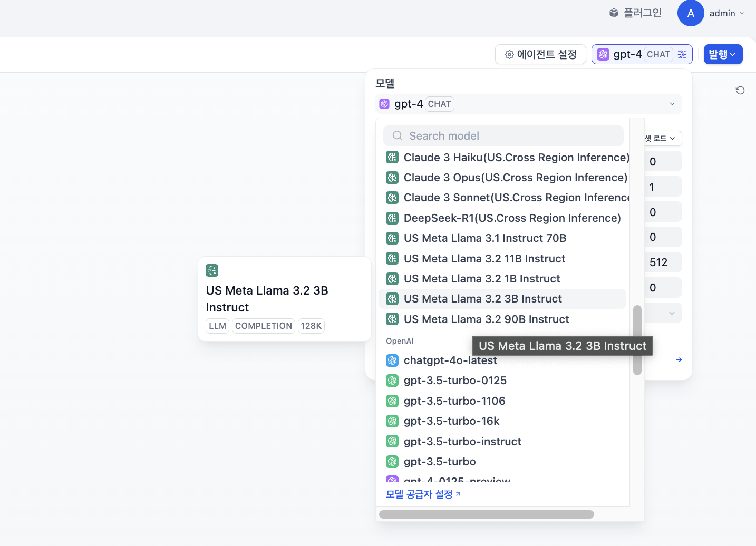Click the OpenAI icon beside gpt-3.5-turbo-instruct
Screen dimensions: 756x546
coord(392,441)
